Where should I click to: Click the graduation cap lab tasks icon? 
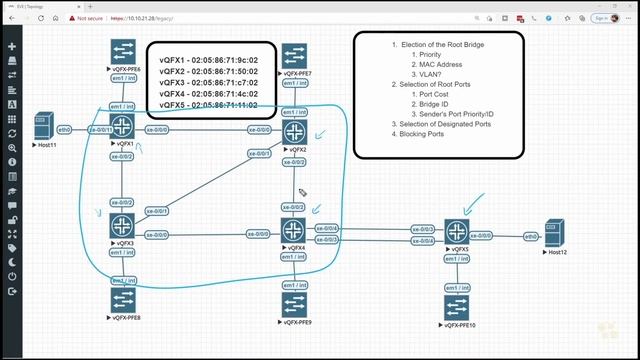[x=12, y=191]
